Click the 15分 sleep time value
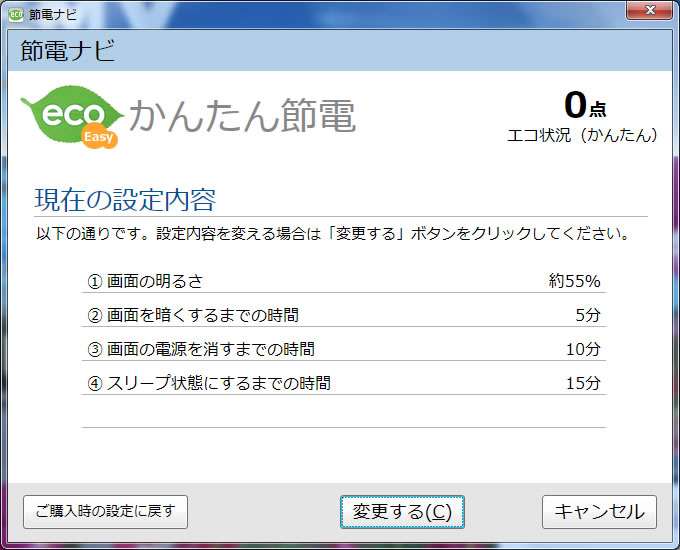680x550 pixels. click(x=583, y=383)
